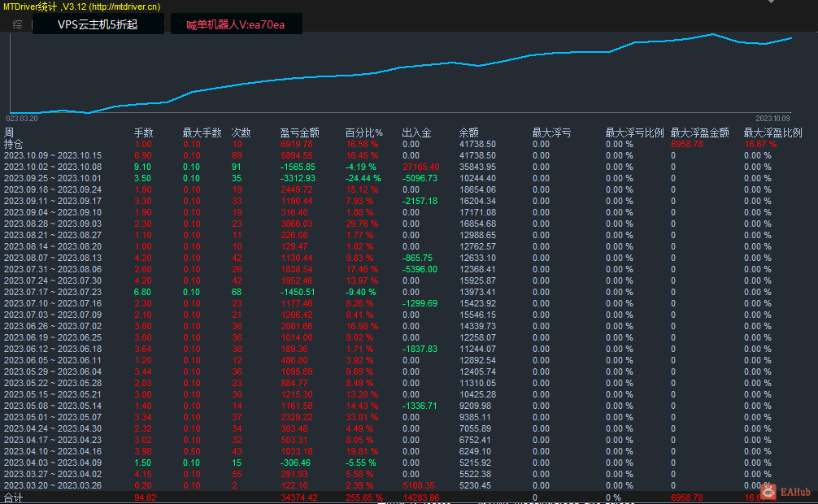Select week row 2023.05.08 ~ 2023.05.14
Viewport: 818px width, 504px height.
pos(53,406)
